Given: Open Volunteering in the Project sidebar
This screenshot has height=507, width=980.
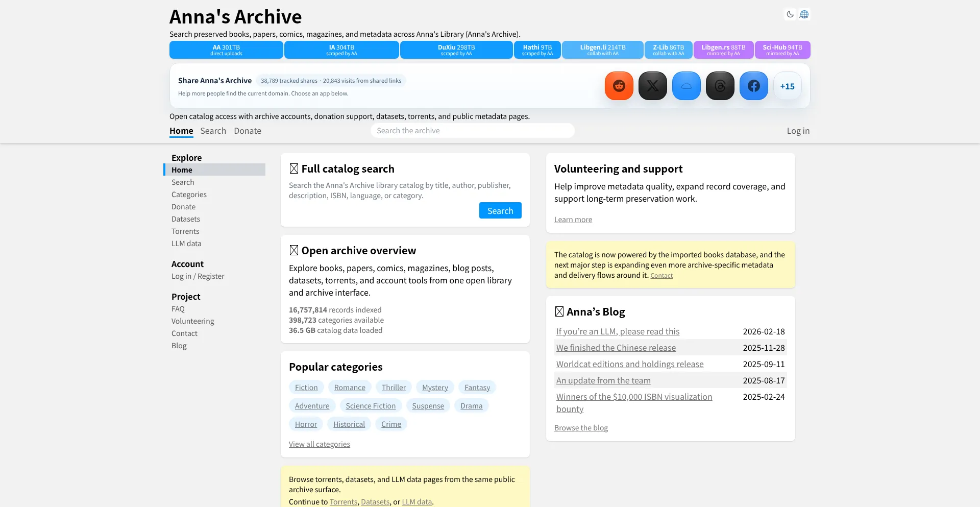Looking at the screenshot, I should pos(193,321).
